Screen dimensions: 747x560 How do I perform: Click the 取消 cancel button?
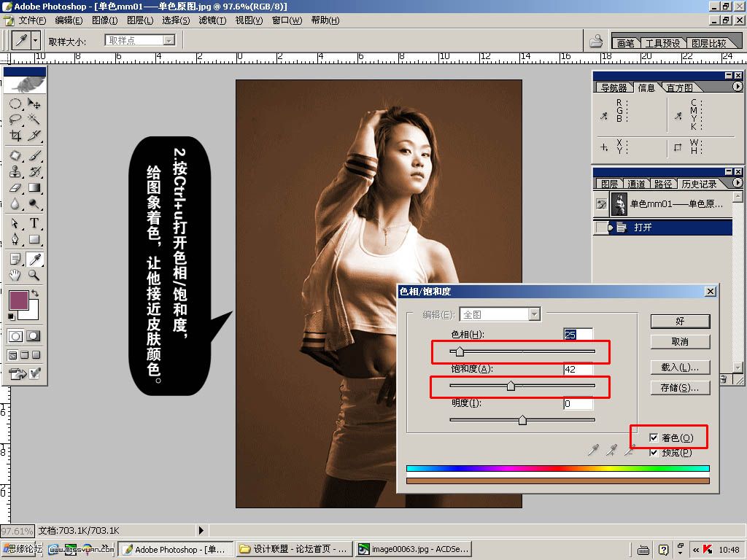tap(680, 341)
